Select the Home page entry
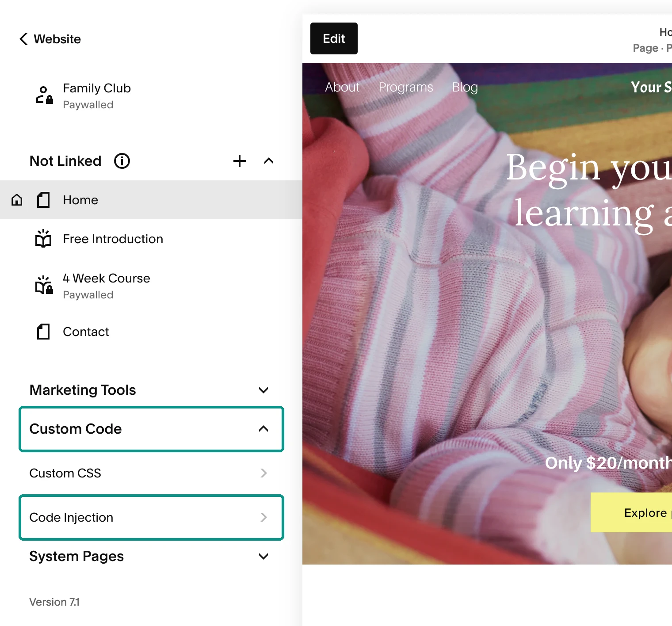Image resolution: width=672 pixels, height=626 pixels. 151,200
